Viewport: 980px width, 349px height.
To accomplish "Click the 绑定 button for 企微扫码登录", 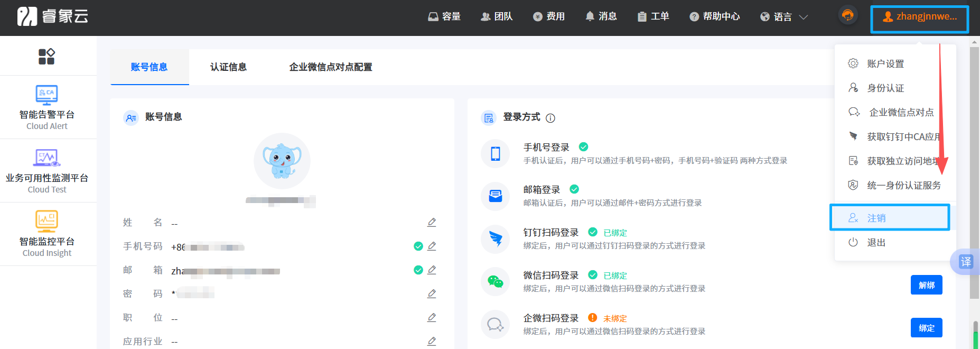I will pos(926,328).
